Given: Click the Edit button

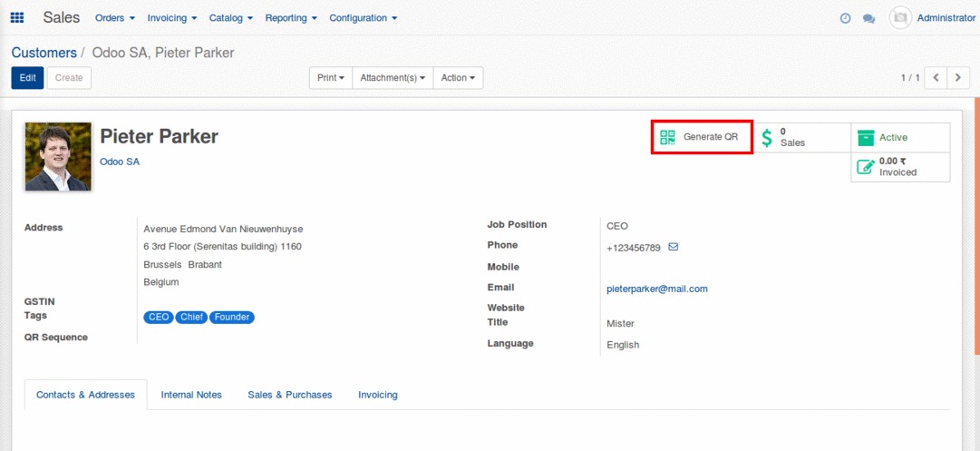Looking at the screenshot, I should tap(27, 77).
